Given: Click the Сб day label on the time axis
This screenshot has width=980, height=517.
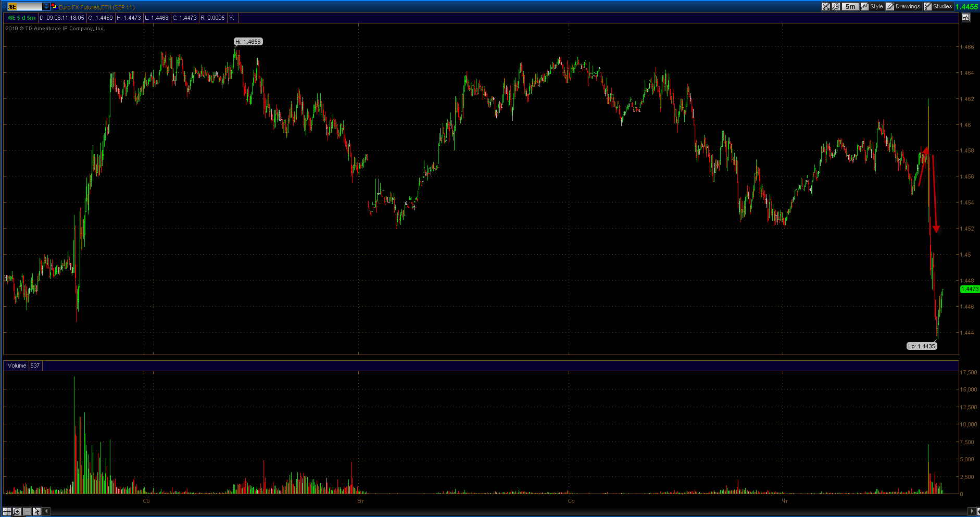Looking at the screenshot, I should (146, 501).
